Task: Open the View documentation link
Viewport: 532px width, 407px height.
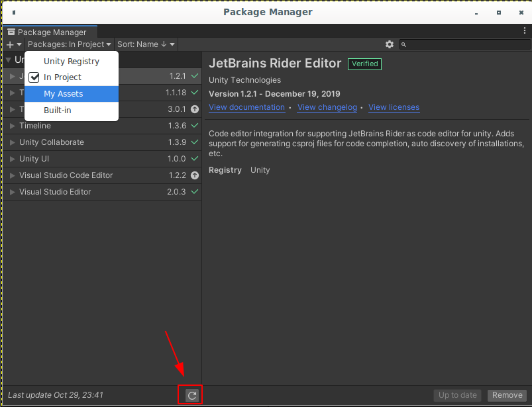Action: coord(246,107)
